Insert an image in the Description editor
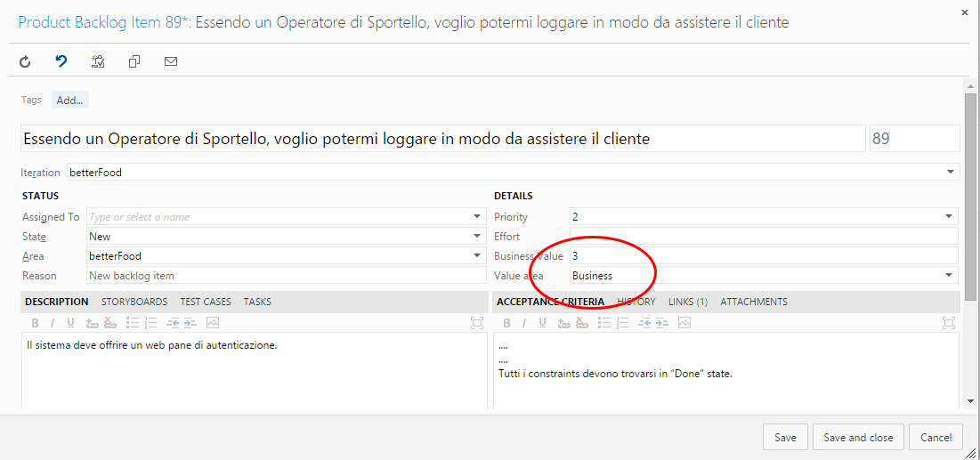 click(x=213, y=323)
